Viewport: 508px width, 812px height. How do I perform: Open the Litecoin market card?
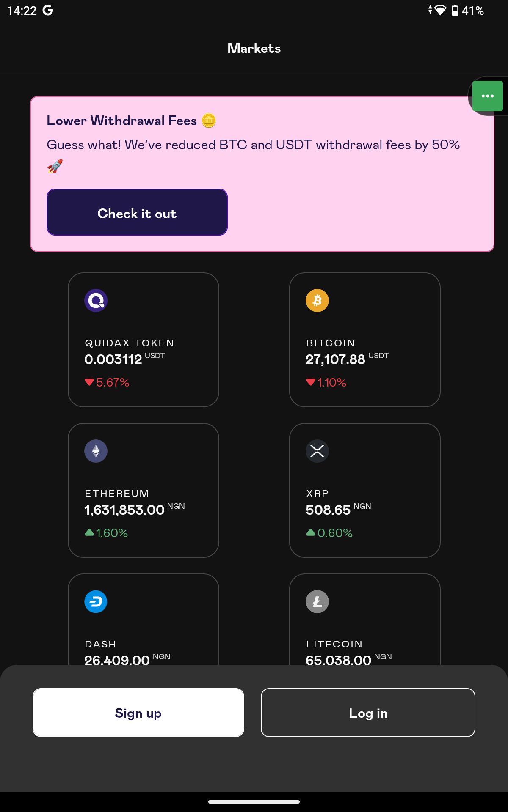(365, 619)
